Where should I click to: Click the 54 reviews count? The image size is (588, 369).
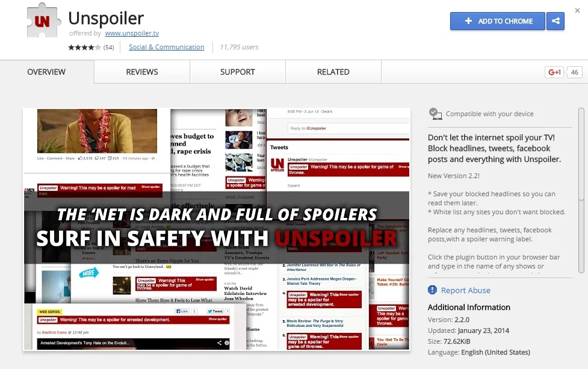point(109,47)
